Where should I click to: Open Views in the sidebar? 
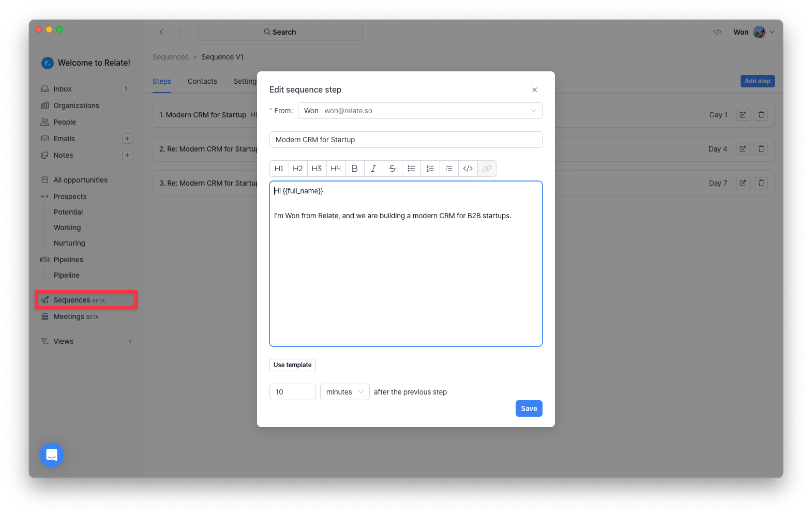(63, 341)
